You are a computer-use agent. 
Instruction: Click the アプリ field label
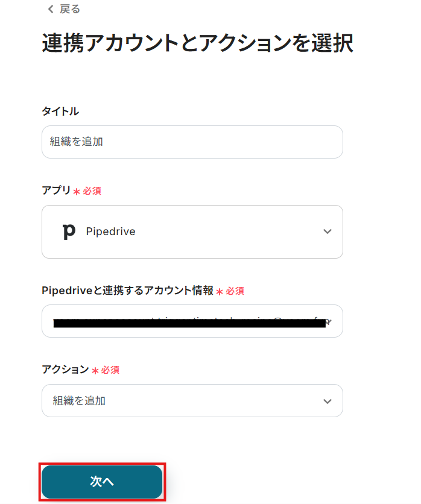56,191
